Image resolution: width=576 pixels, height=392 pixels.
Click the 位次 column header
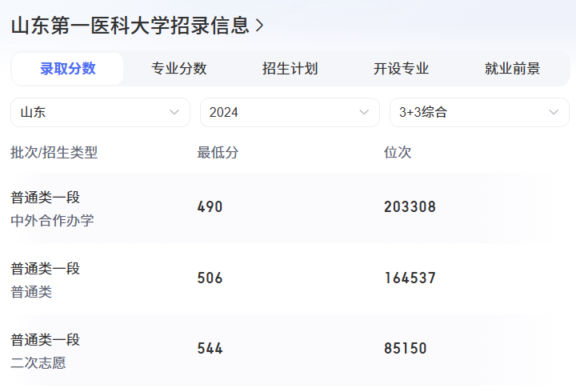click(x=398, y=152)
